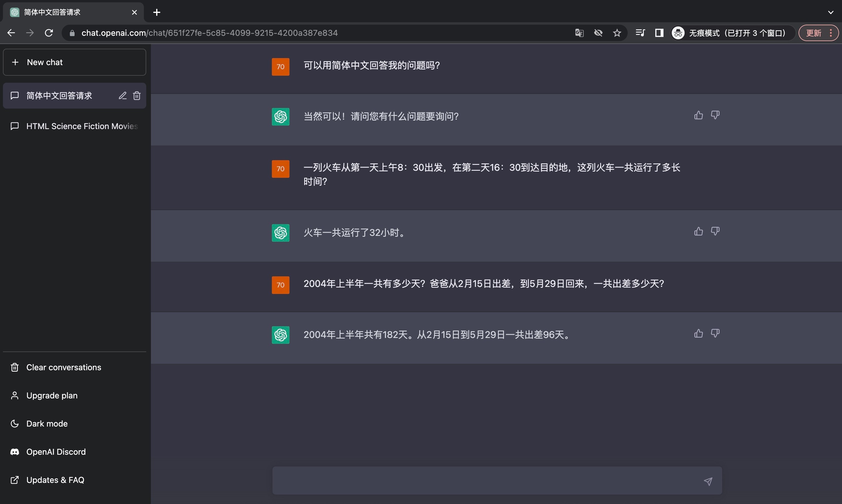Image resolution: width=842 pixels, height=504 pixels.
Task: Click the message input field
Action: pyautogui.click(x=476, y=481)
